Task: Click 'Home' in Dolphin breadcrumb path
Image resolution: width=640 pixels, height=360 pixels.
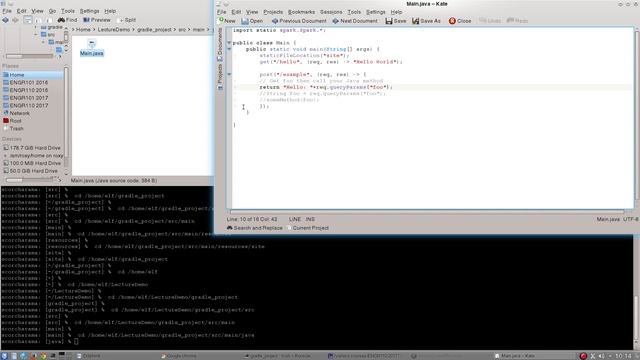Action: tap(83, 29)
